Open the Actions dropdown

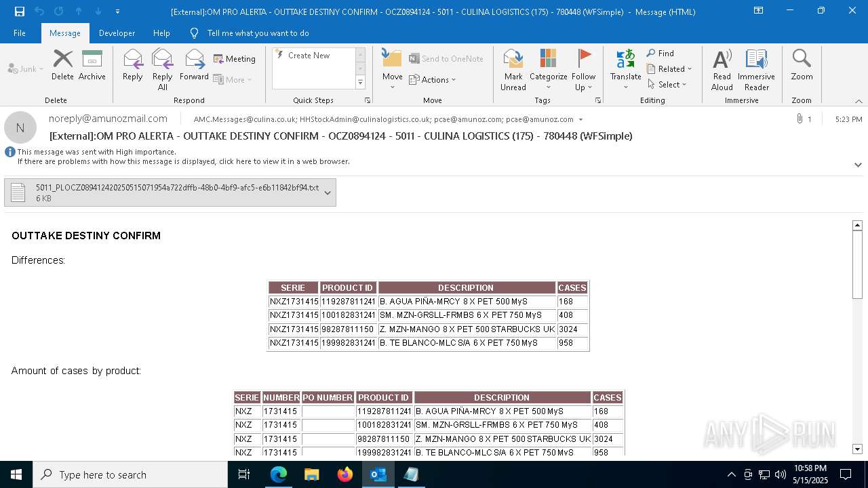[433, 79]
